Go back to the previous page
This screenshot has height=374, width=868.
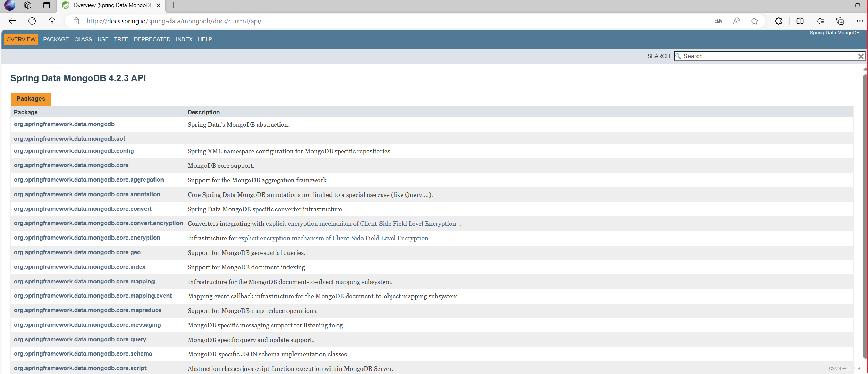tap(12, 21)
